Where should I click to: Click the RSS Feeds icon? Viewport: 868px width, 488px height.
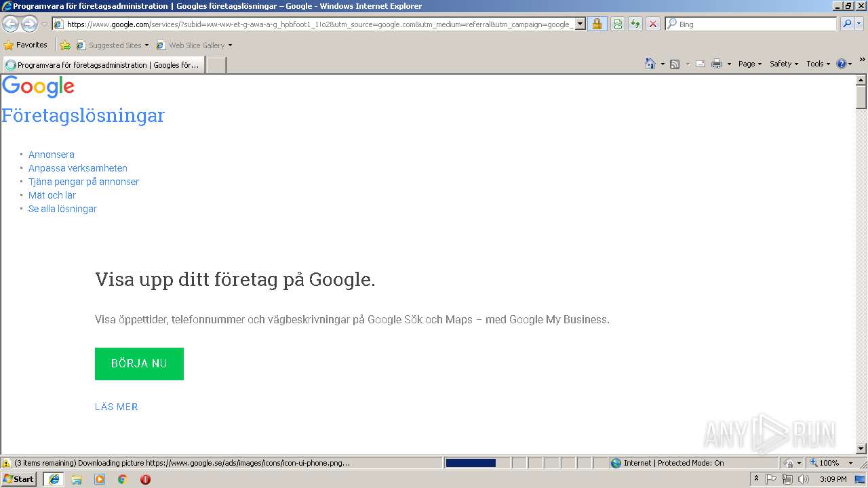pos(675,64)
